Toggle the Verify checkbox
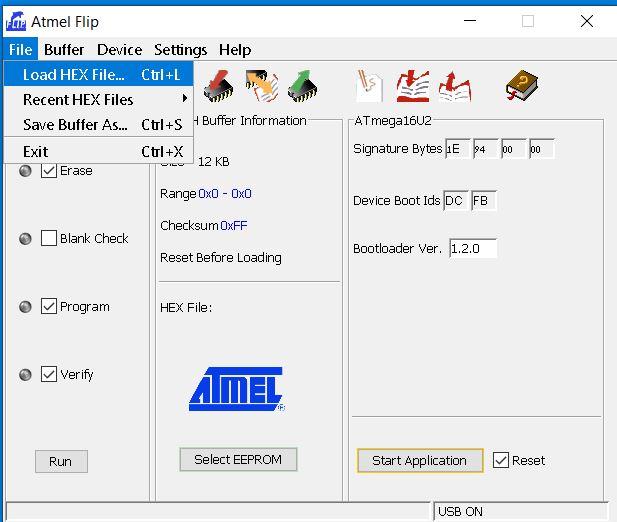The height and width of the screenshot is (522, 617). coord(49,374)
